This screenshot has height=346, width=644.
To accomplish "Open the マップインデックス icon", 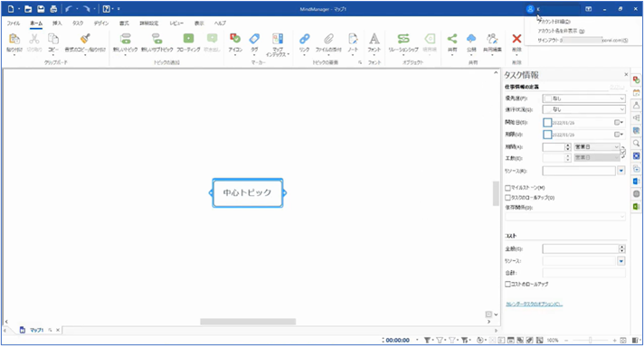I will click(278, 39).
